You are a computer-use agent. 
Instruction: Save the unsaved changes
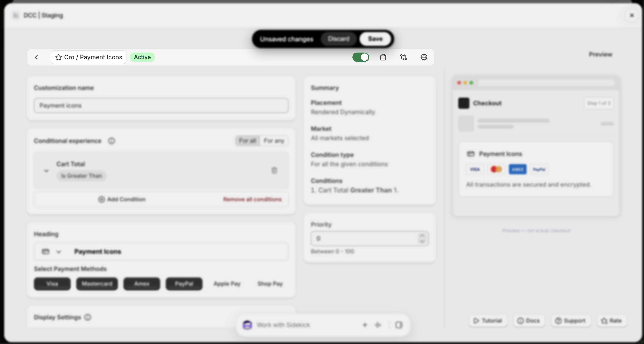click(x=375, y=39)
